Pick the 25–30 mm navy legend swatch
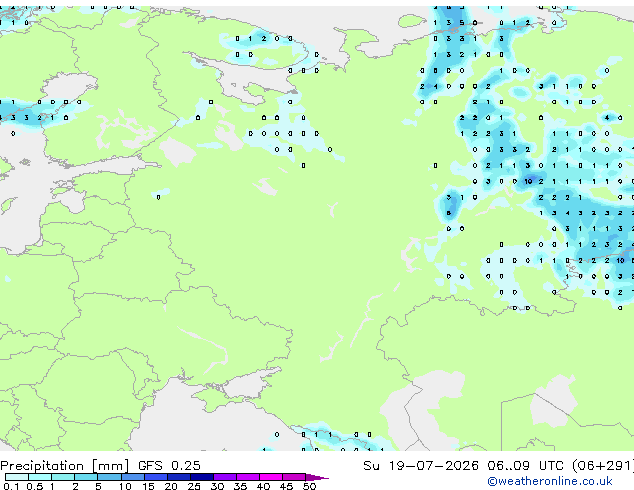This screenshot has height=490, width=634. [201, 477]
